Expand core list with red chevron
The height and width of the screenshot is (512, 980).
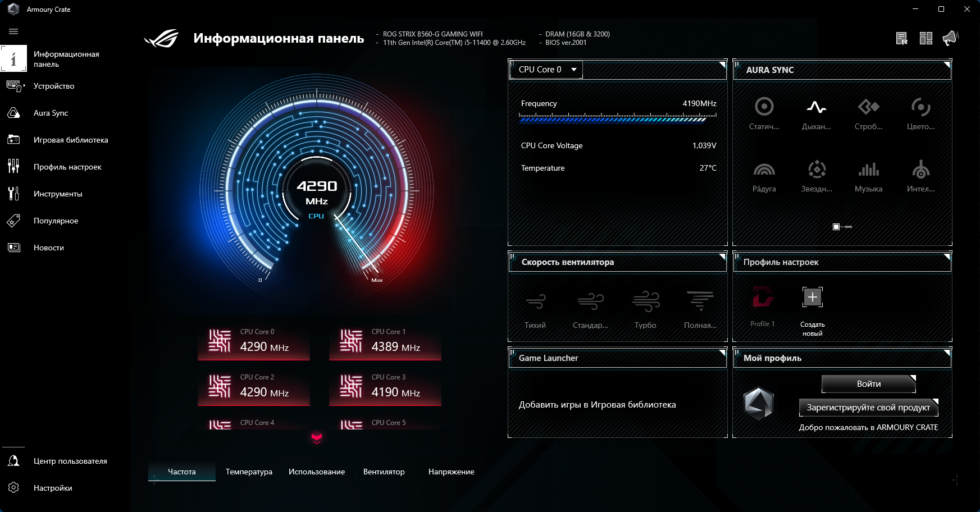point(317,438)
